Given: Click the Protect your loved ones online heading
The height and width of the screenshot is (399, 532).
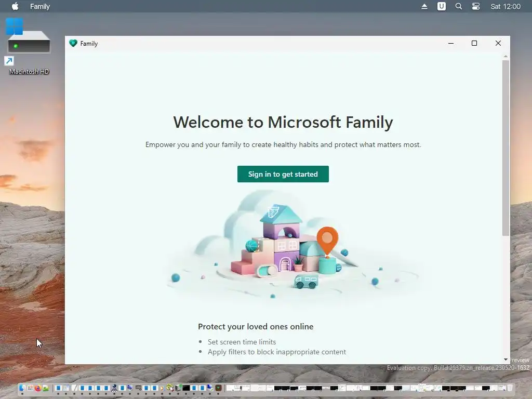Looking at the screenshot, I should coord(256,326).
